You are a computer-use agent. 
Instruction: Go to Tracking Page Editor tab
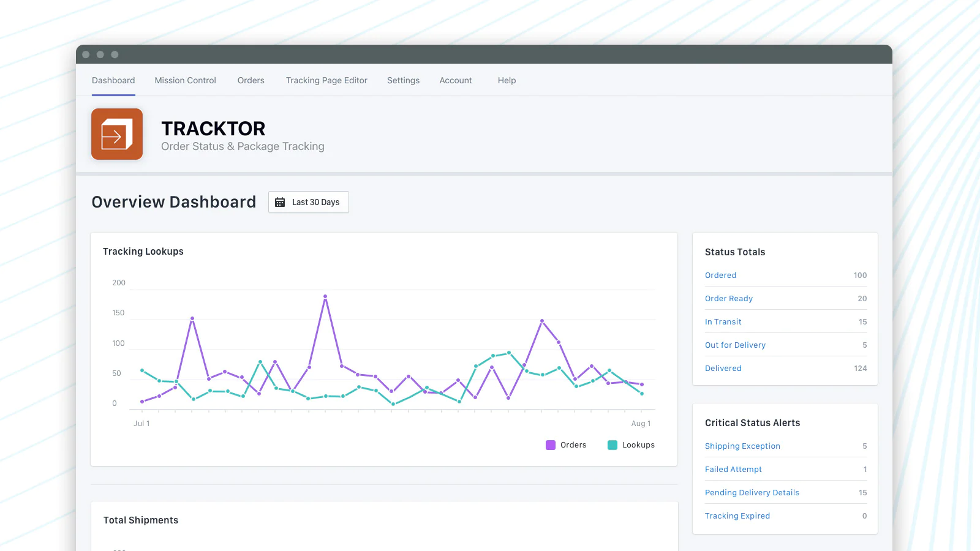326,80
